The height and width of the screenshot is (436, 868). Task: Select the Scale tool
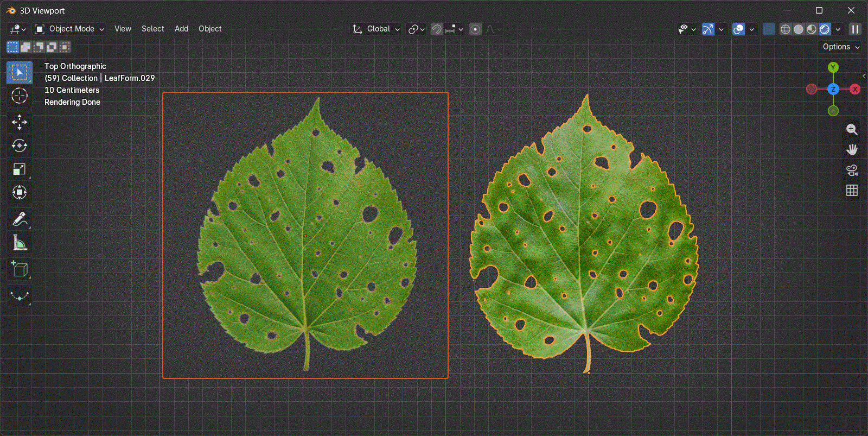pos(20,169)
